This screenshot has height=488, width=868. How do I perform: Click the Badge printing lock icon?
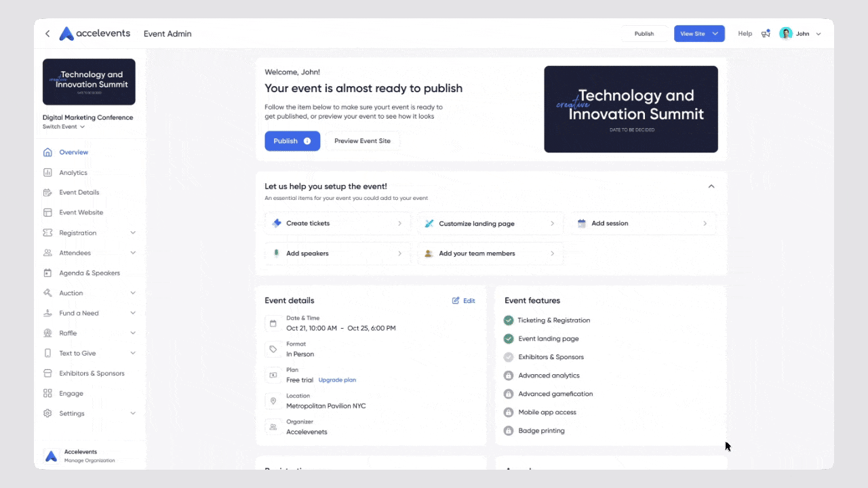509,430
